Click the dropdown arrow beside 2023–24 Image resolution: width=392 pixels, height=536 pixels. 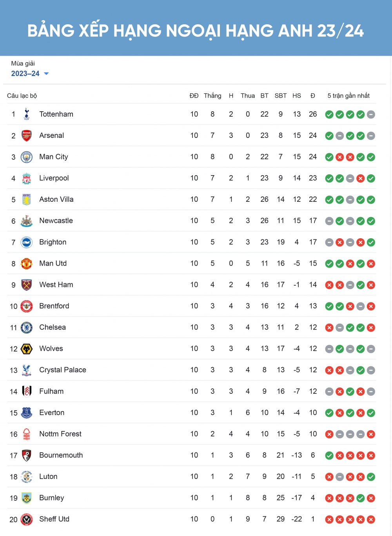click(46, 74)
